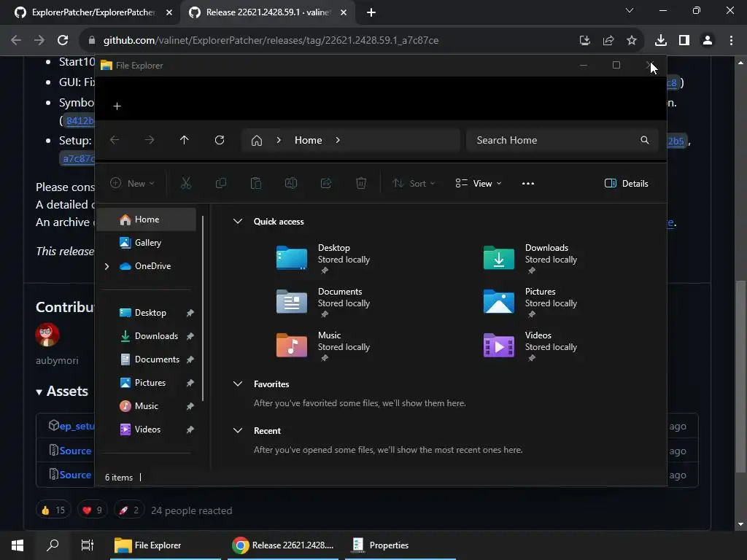747x560 pixels.
Task: Add a new tab in File Explorer
Action: click(117, 106)
